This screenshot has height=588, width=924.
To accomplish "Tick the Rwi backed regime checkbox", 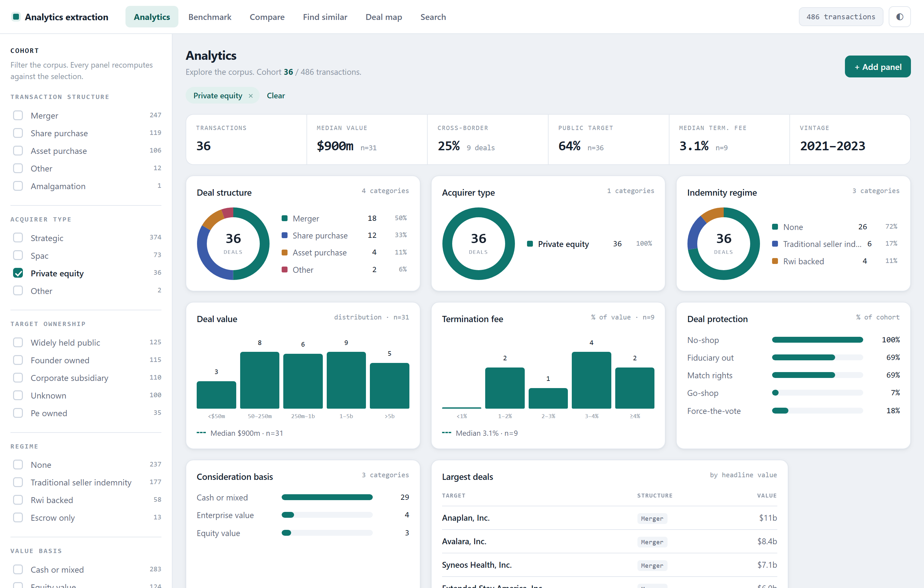I will [18, 500].
